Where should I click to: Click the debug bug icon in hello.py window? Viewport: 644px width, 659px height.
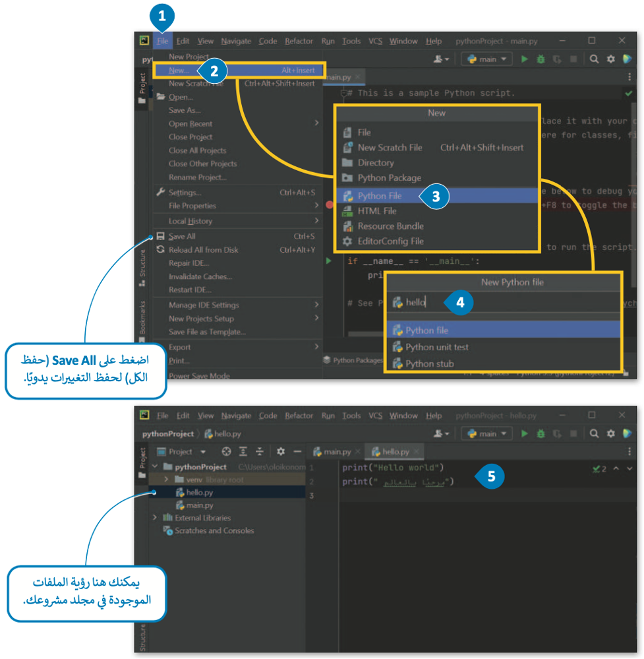coord(541,433)
